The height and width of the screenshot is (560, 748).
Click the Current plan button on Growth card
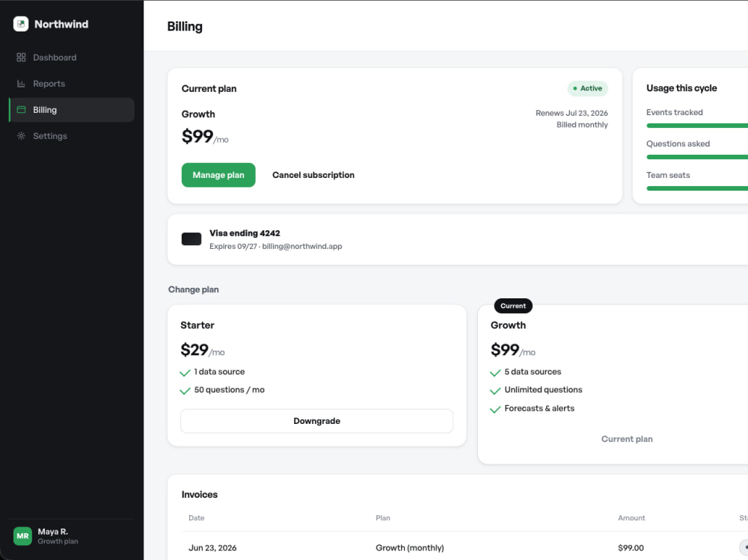[x=627, y=439]
